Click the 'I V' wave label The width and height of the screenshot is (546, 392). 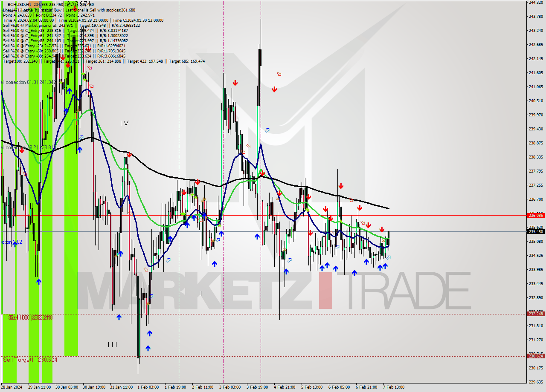point(124,123)
